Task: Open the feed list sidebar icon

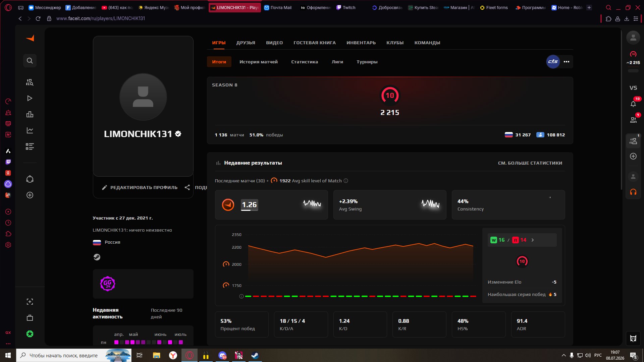Action: [x=30, y=146]
